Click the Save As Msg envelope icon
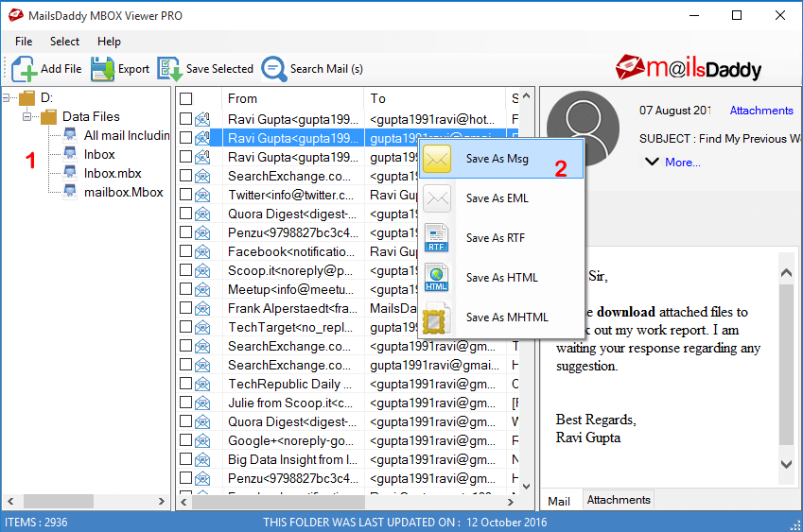 coord(437,159)
